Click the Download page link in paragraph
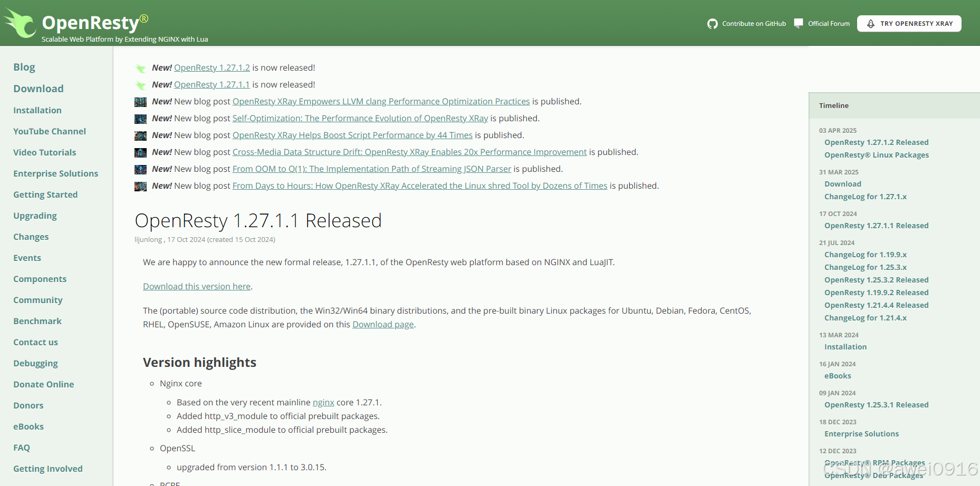 (383, 324)
